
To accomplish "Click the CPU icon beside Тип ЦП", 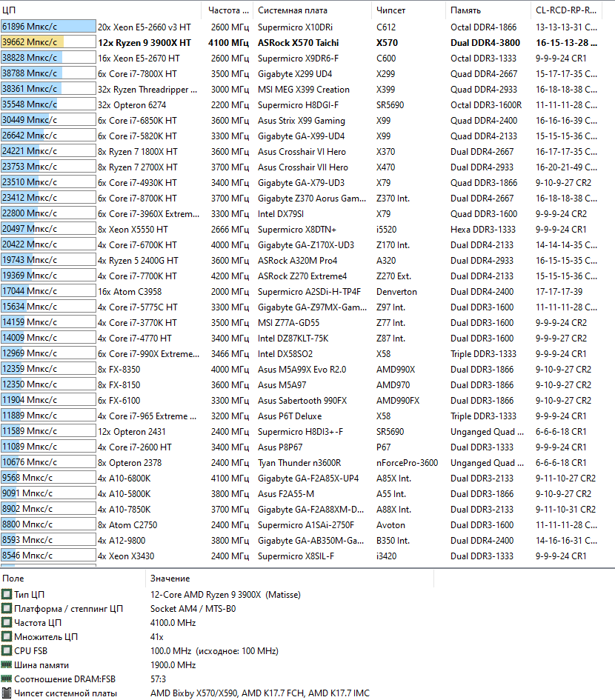I will pos(6,594).
